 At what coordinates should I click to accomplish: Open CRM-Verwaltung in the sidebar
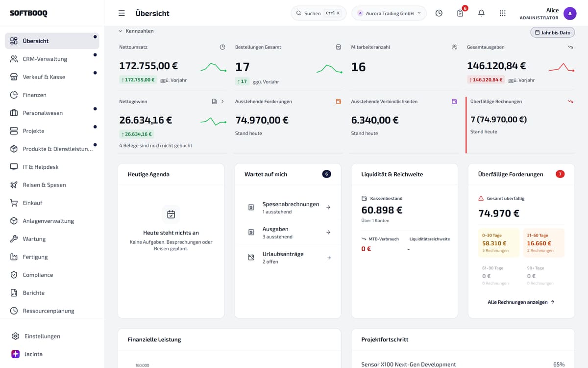[52, 59]
